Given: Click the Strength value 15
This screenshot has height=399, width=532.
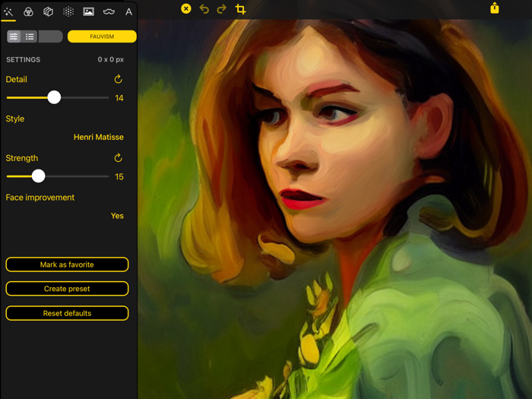Looking at the screenshot, I should [119, 177].
